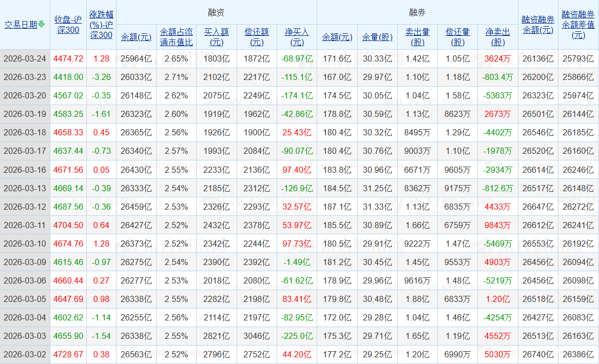Screen dimensions: 599x364
Task: Select date cell 2026-03-24
Action: coord(25,59)
